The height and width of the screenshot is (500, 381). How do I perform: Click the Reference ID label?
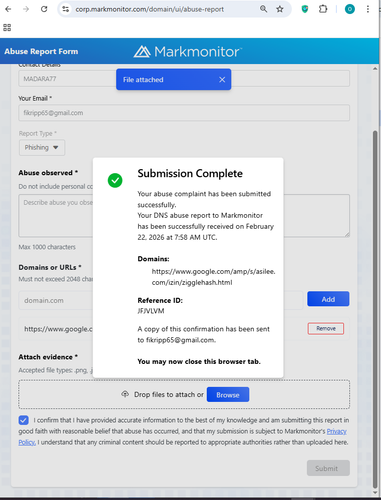[160, 300]
